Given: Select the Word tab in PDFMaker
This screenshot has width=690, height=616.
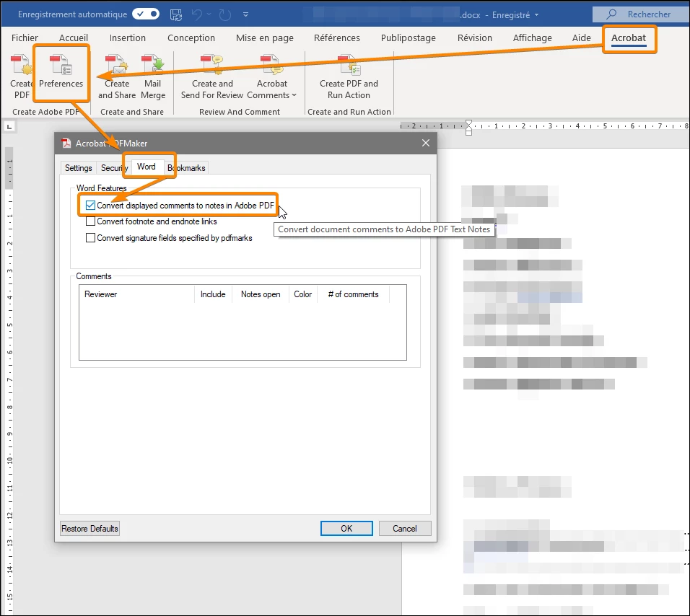Looking at the screenshot, I should [146, 167].
